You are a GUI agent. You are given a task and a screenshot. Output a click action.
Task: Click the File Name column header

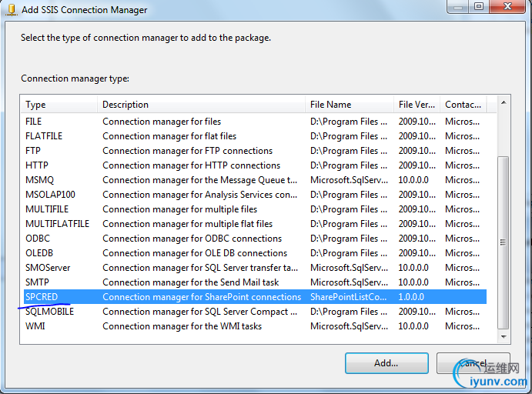349,105
